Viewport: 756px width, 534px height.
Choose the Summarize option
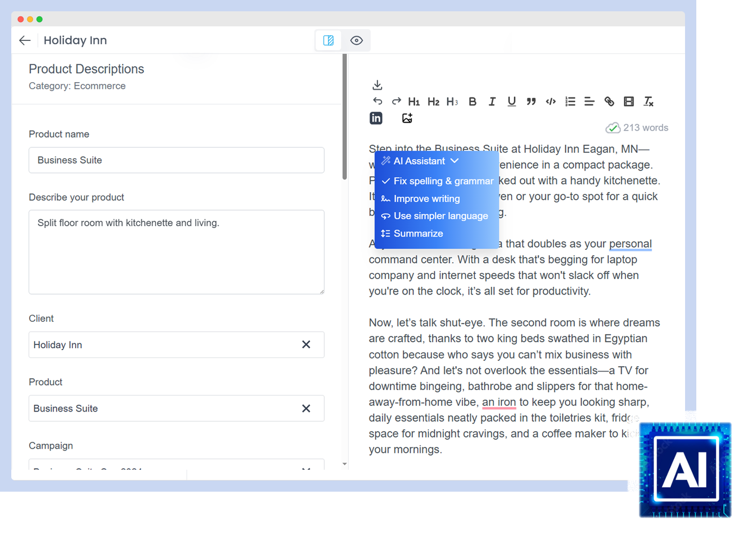pos(412,234)
